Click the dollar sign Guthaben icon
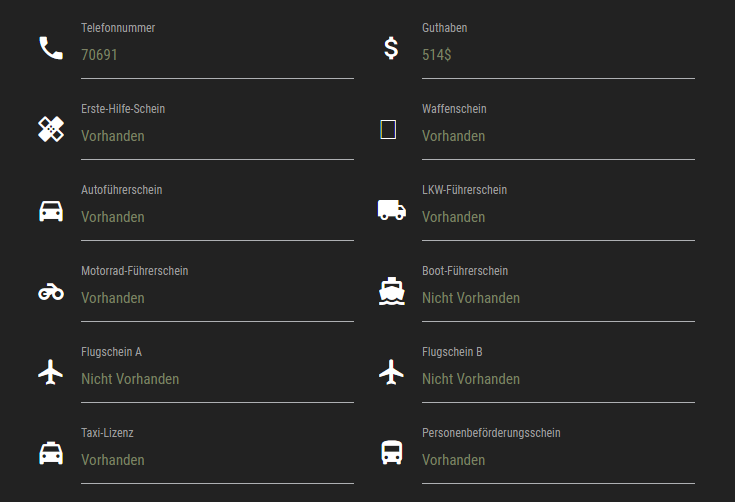The width and height of the screenshot is (735, 502). pyautogui.click(x=392, y=48)
